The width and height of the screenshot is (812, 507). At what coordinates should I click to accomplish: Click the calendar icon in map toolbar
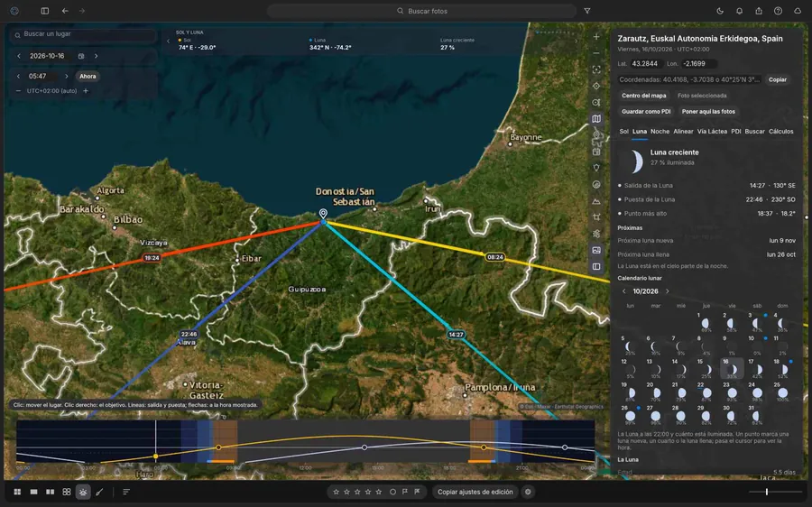596,152
